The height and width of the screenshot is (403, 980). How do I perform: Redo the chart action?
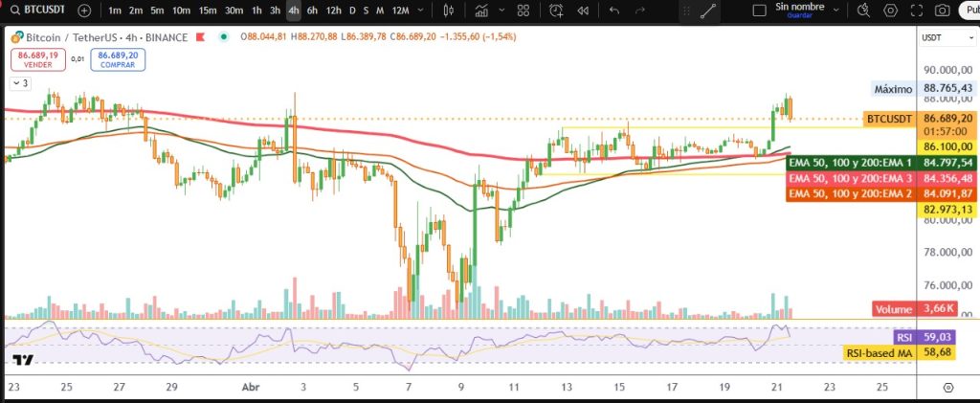coord(639,11)
